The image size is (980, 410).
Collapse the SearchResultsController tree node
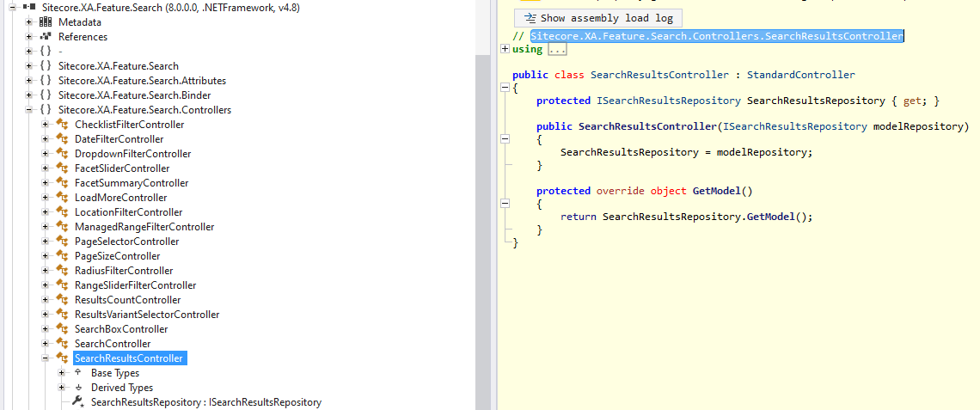tap(45, 358)
